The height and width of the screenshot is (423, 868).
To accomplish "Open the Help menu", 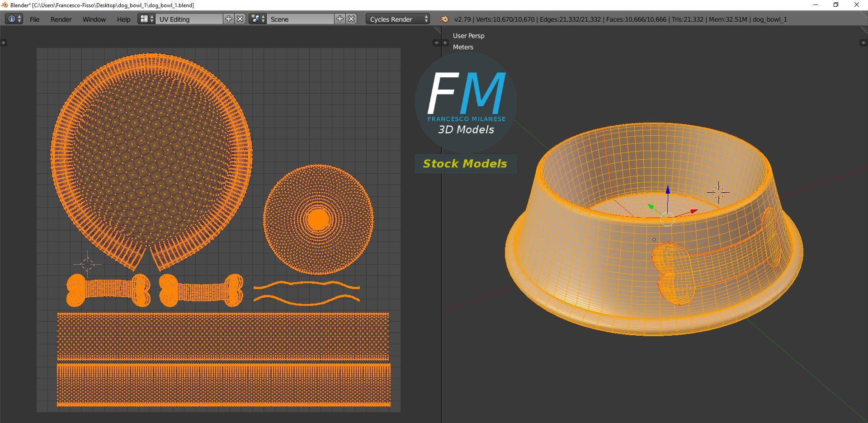I will click(x=123, y=19).
